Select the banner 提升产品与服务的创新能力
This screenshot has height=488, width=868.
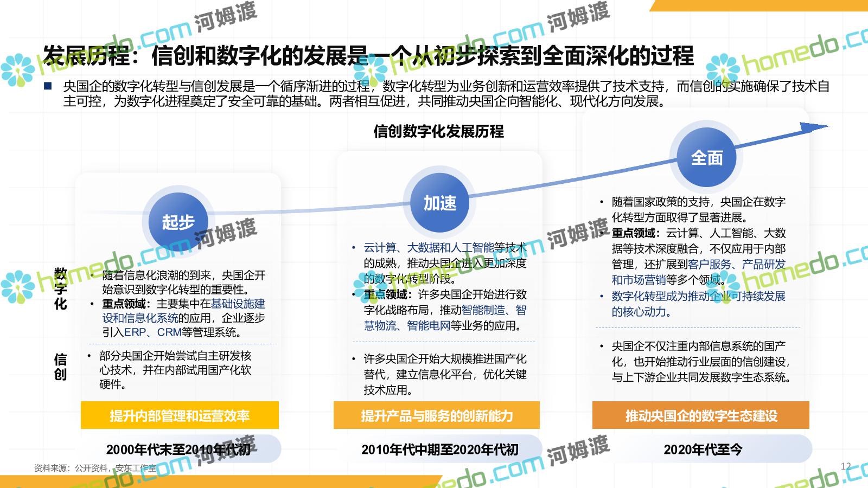[437, 415]
